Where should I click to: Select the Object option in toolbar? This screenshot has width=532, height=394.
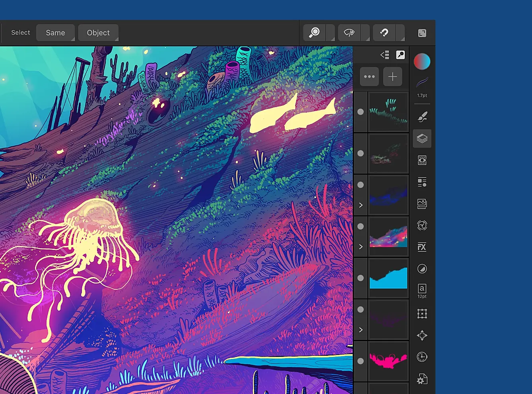98,33
